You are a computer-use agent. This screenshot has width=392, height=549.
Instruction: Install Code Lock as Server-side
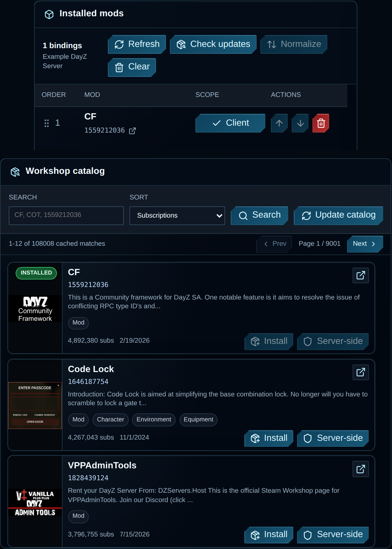(333, 438)
